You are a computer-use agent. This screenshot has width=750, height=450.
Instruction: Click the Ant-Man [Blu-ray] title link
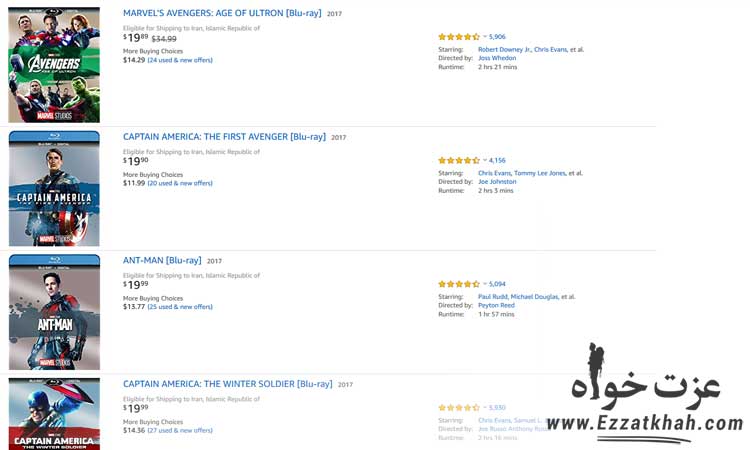pos(162,260)
